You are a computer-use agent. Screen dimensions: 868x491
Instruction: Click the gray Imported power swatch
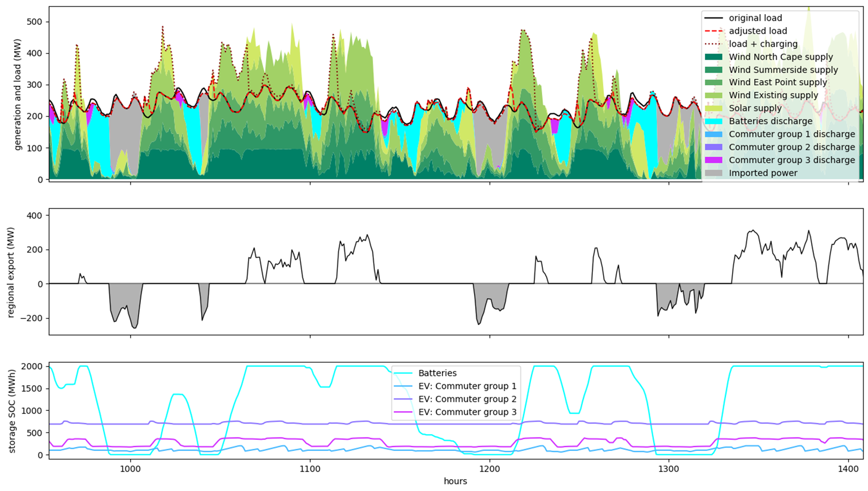[x=714, y=173]
